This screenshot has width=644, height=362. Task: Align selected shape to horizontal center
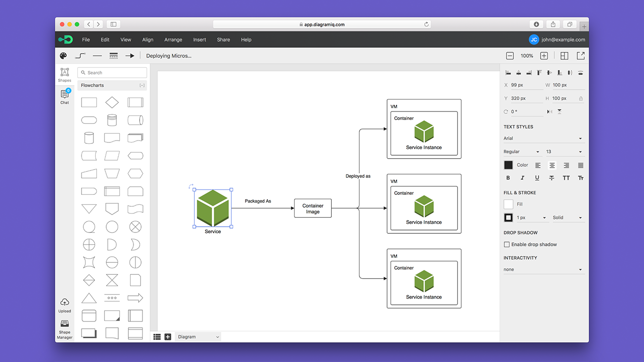click(518, 72)
